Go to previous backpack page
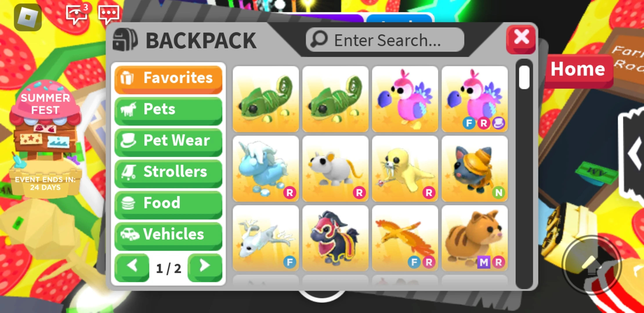Screen dimensions: 644x313 132,267
